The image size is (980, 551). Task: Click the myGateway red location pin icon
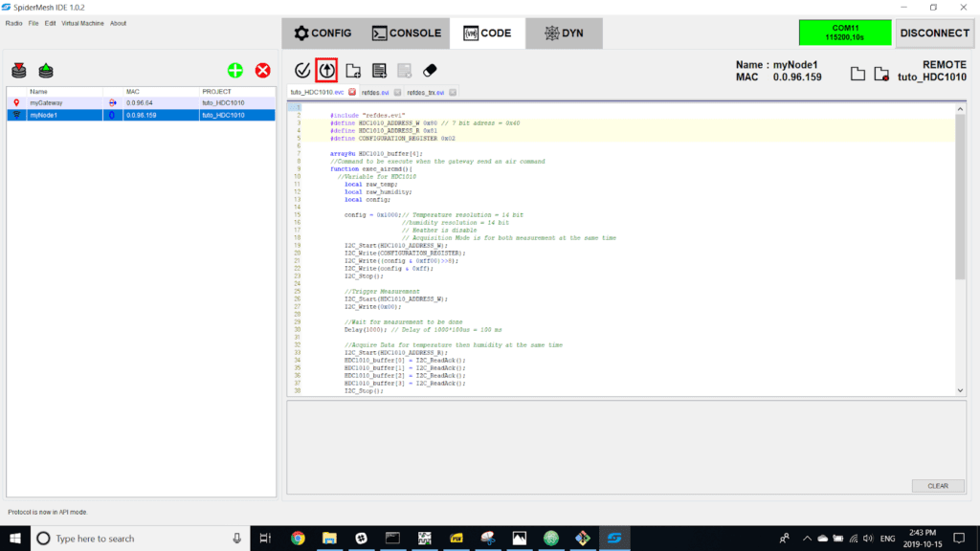tap(16, 103)
